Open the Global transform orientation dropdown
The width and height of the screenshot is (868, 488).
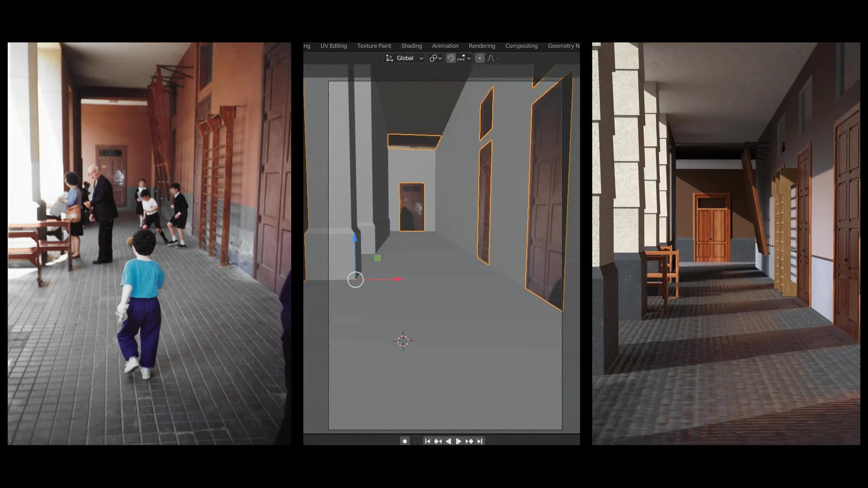[405, 58]
